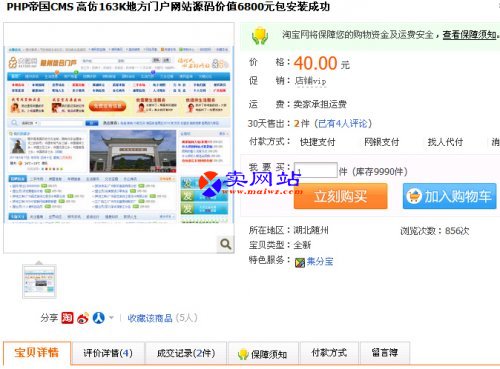
Task: Click the 集分宝 link text
Action: click(320, 261)
